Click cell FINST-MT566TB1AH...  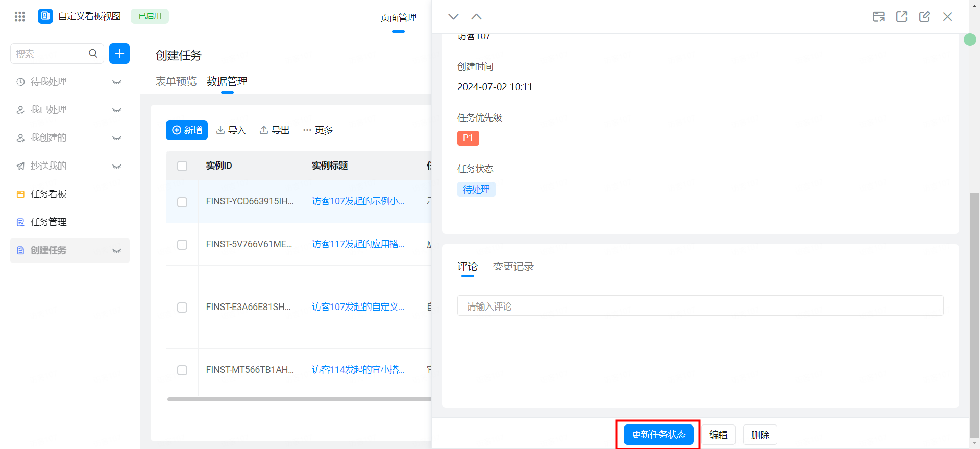tap(250, 370)
